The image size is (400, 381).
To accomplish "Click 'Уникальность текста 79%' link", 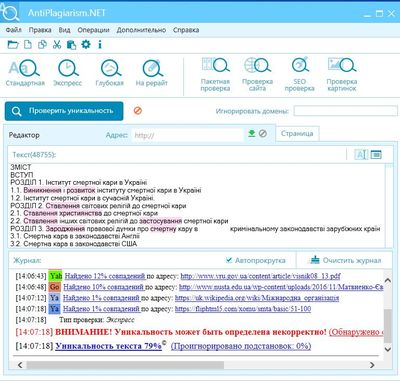I will click(108, 346).
